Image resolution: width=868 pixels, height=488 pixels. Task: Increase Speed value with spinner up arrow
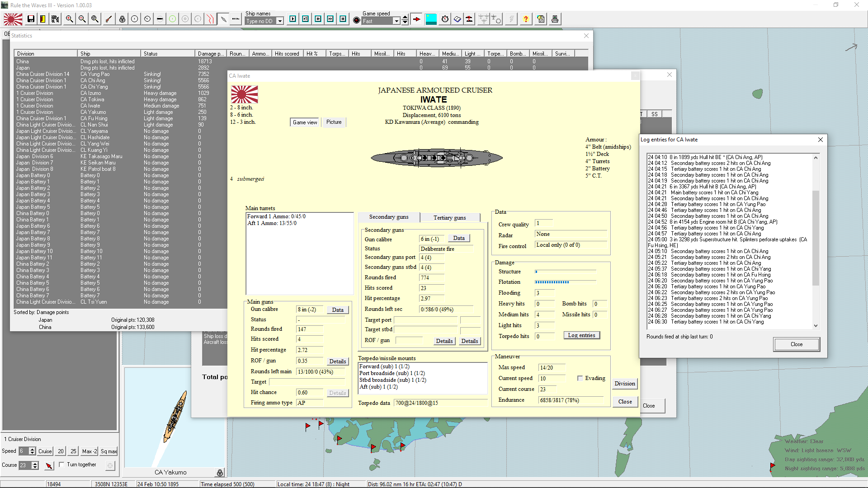[32, 449]
